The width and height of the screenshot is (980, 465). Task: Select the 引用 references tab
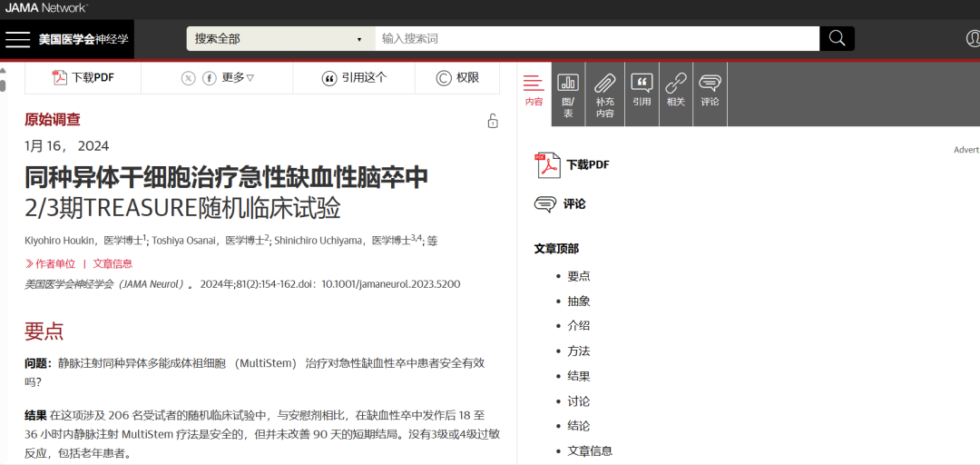[642, 94]
